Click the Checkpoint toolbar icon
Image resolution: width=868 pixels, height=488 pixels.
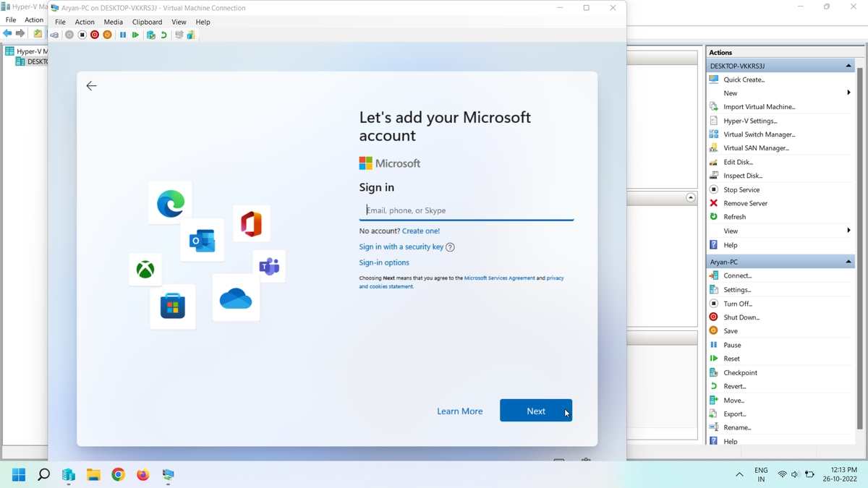pyautogui.click(x=151, y=35)
